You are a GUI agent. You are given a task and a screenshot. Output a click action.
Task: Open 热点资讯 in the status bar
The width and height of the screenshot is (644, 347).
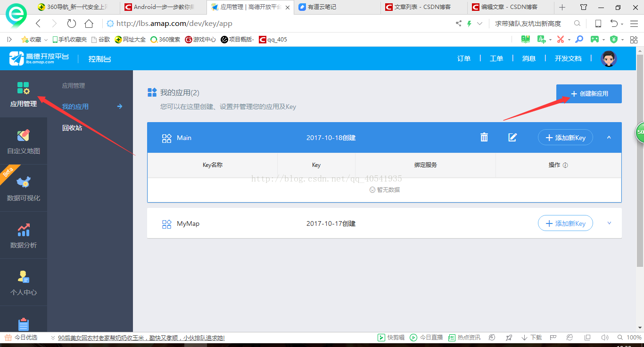(464, 338)
